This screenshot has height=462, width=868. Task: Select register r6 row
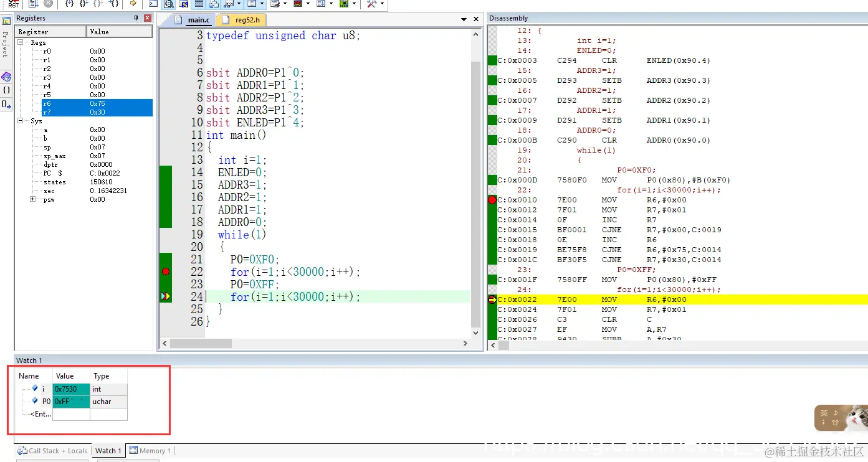[97, 103]
